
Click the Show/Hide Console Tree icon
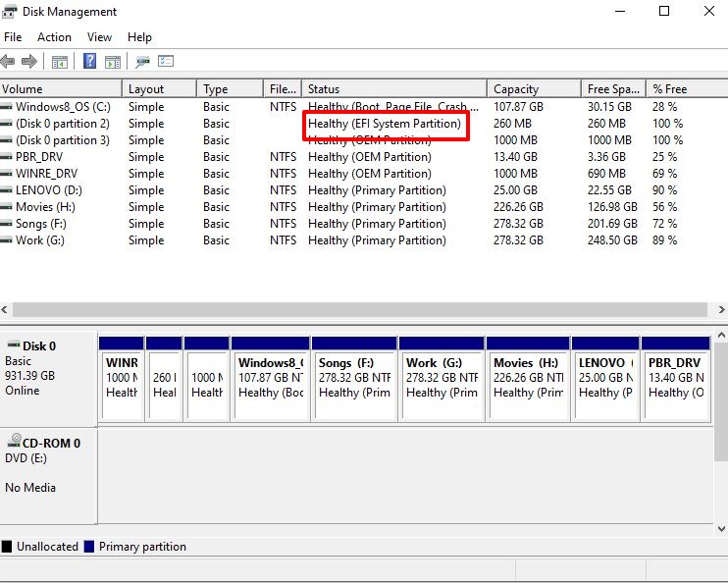coord(60,62)
